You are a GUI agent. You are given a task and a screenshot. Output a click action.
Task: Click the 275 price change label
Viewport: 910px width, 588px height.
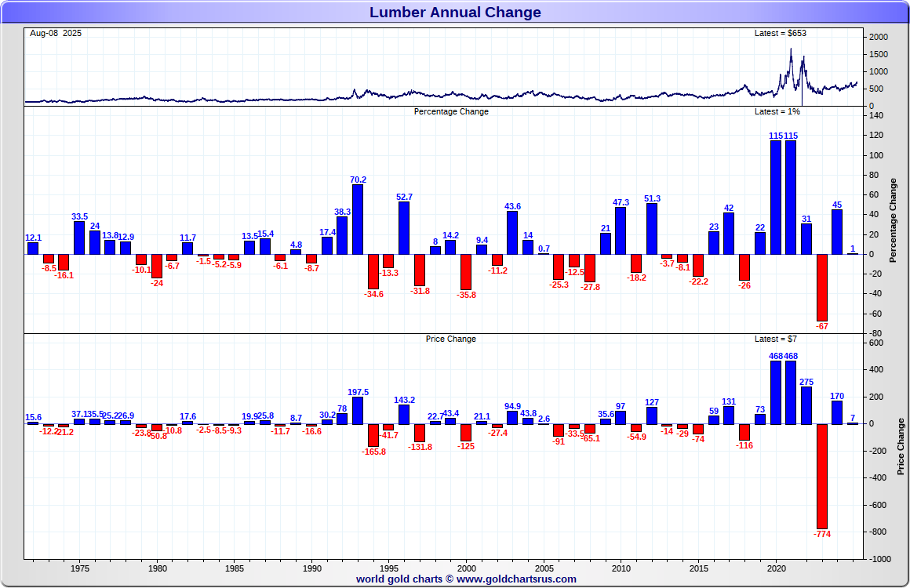[806, 382]
